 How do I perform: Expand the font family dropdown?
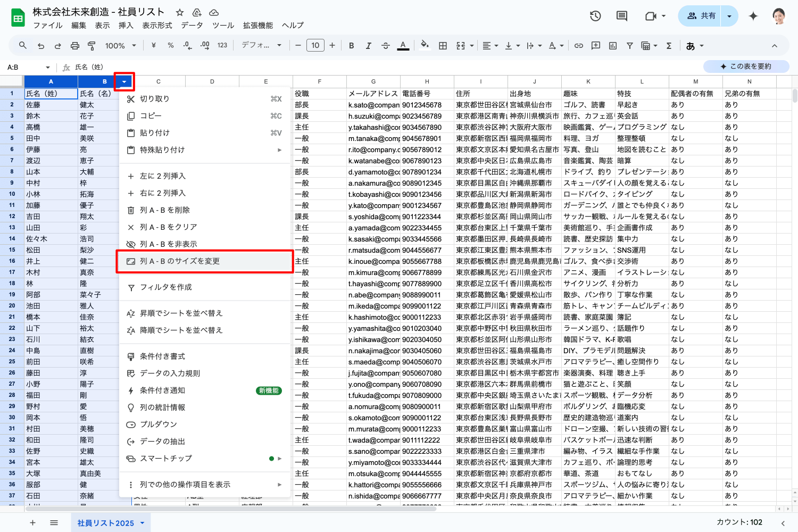pyautogui.click(x=261, y=46)
